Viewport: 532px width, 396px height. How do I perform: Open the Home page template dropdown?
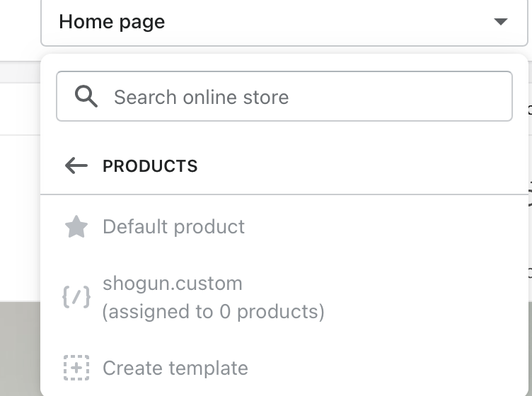pyautogui.click(x=283, y=22)
